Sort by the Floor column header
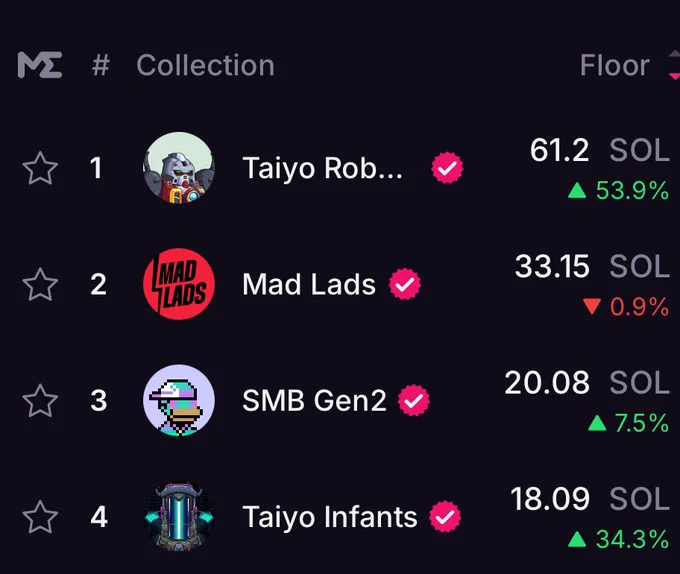 point(615,65)
